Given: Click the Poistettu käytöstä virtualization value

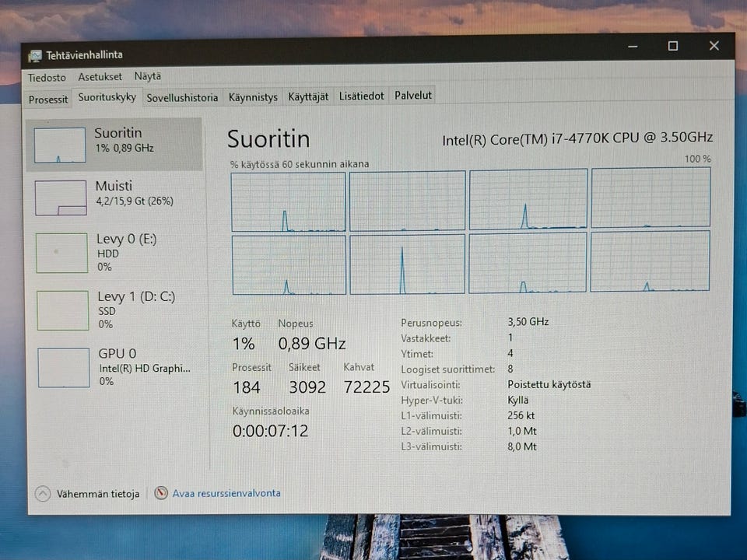Looking at the screenshot, I should tap(549, 384).
